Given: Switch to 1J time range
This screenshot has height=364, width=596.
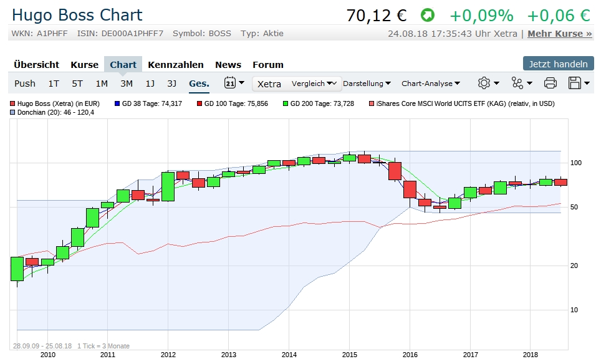Looking at the screenshot, I should pos(150,84).
